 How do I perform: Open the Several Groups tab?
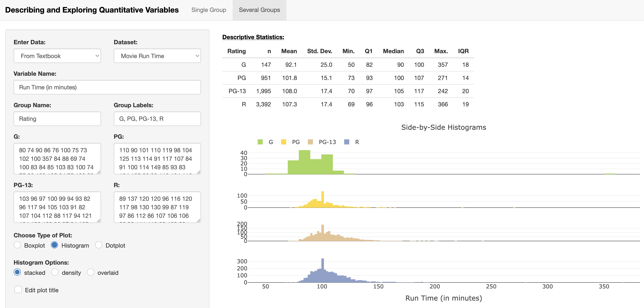pos(259,10)
